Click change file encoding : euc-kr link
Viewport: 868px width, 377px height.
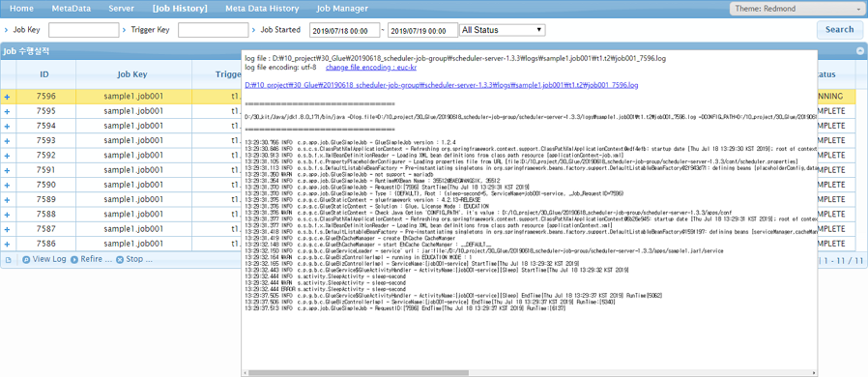click(x=371, y=68)
